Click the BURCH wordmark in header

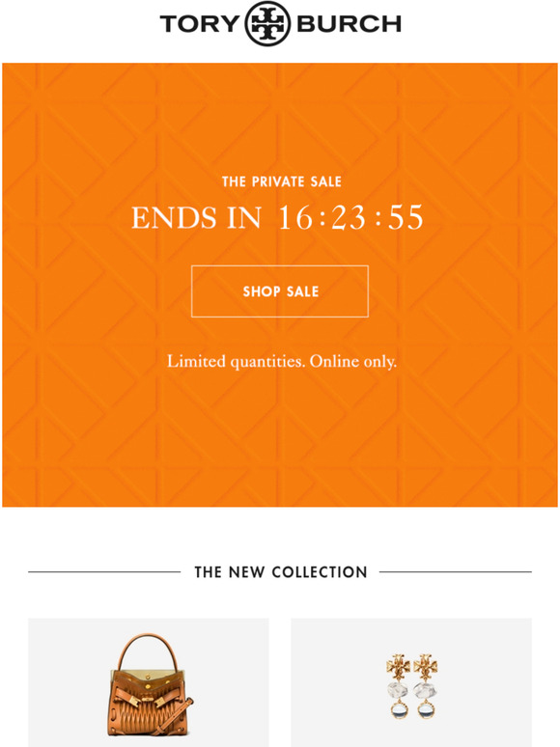349,24
